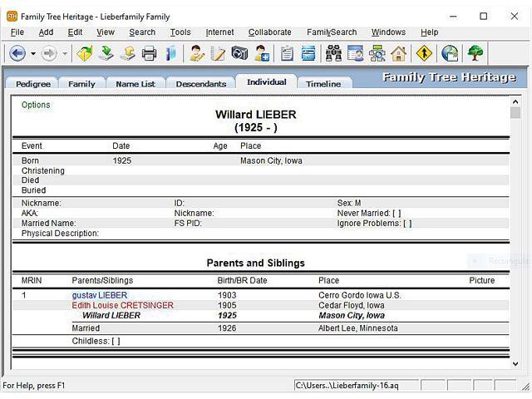Click the camera media icon
532x399 pixels.
point(240,53)
